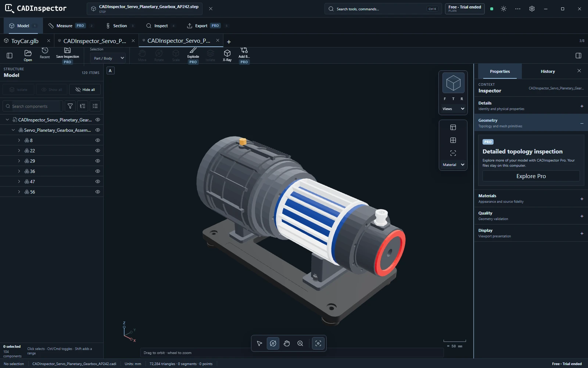Expand tree node 8
This screenshot has width=588, height=368.
click(x=19, y=140)
